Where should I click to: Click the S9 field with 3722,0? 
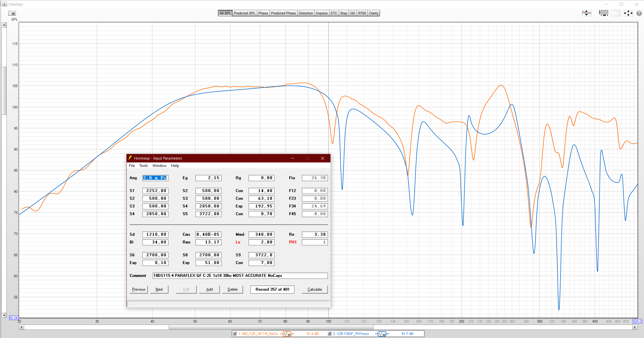click(261, 255)
